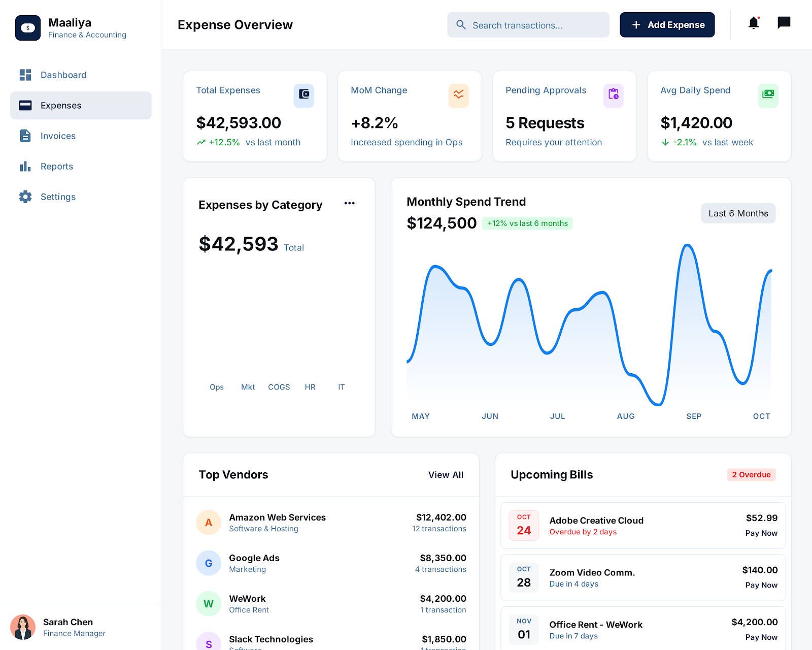Image resolution: width=812 pixels, height=650 pixels.
Task: Pay Now for Adobe Creative Cloud
Action: click(x=761, y=533)
